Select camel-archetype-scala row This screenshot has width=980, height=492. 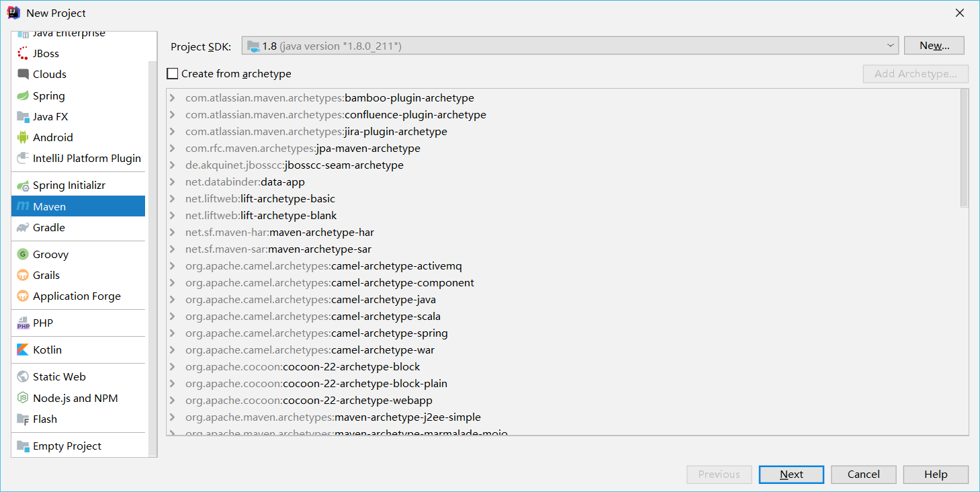click(563, 317)
